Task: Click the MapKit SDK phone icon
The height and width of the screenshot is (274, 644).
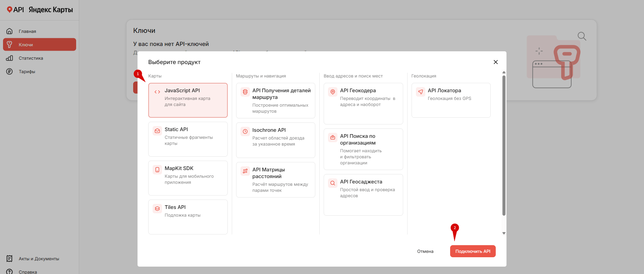Action: point(157,170)
